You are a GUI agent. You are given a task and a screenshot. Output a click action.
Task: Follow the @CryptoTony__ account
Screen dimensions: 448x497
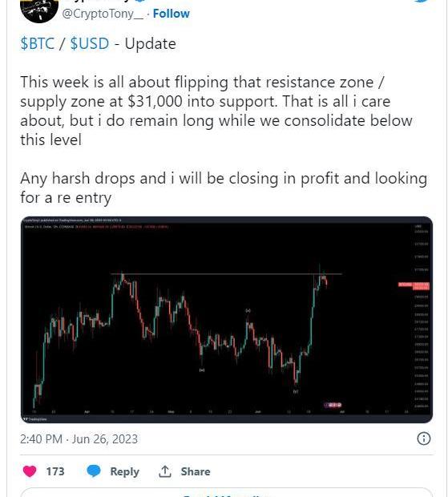click(171, 14)
